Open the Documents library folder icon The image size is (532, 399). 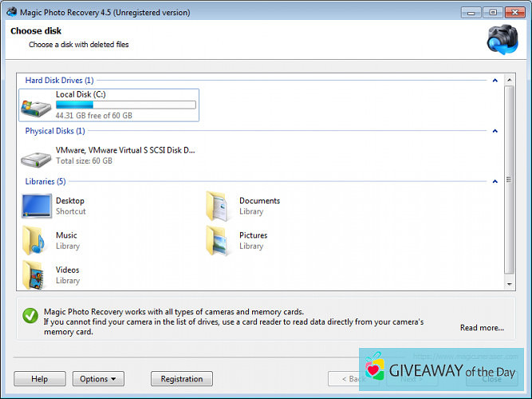220,206
